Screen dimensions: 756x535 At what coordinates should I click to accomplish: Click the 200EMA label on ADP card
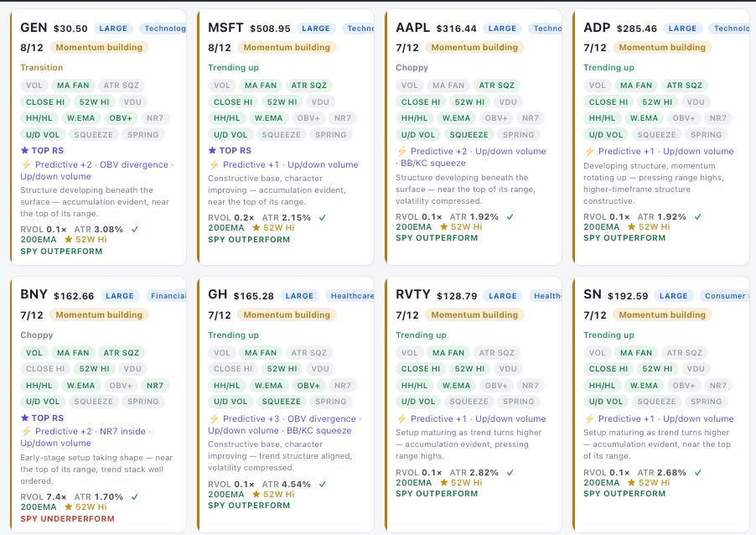[x=601, y=226]
